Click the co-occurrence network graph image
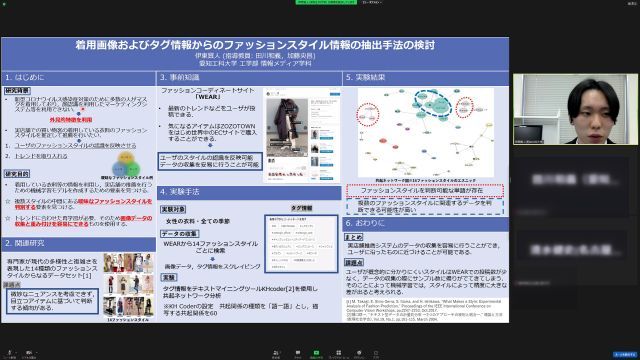Image resolution: width=640 pixels, height=360 pixels. [x=426, y=133]
